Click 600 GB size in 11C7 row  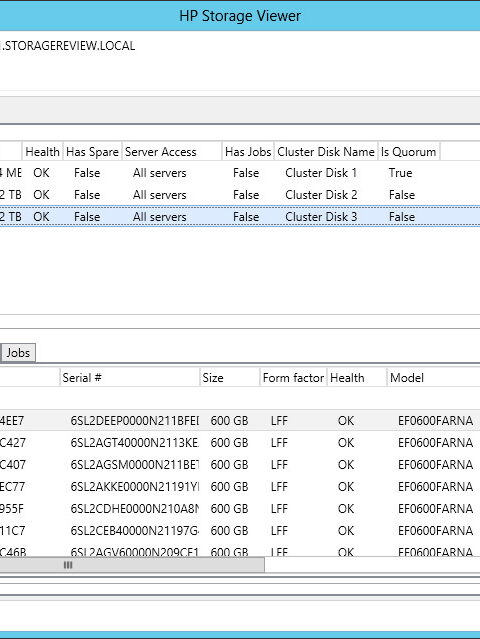click(229, 531)
